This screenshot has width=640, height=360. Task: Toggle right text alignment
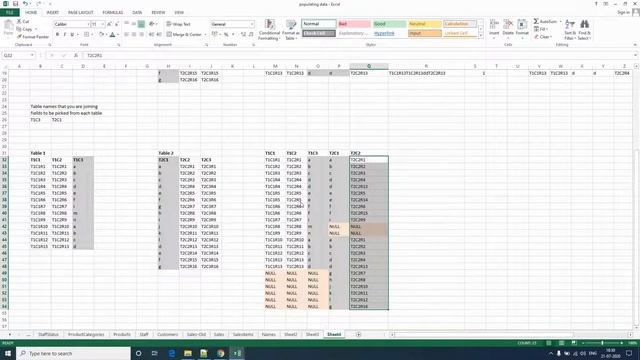141,35
